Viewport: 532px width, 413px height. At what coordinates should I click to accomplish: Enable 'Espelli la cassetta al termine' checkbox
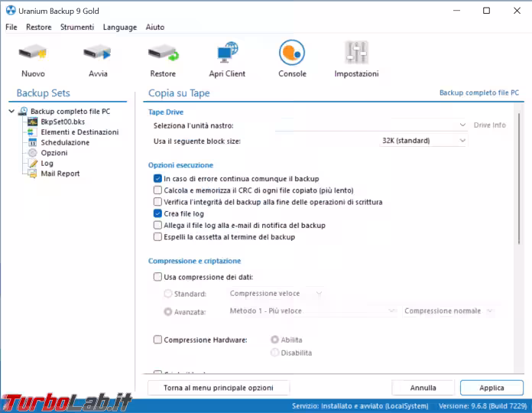tap(157, 237)
